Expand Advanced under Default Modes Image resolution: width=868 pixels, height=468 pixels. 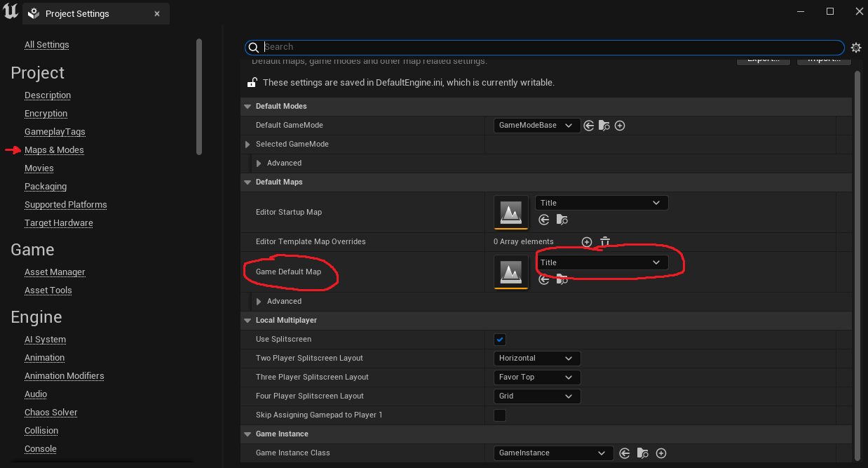259,163
